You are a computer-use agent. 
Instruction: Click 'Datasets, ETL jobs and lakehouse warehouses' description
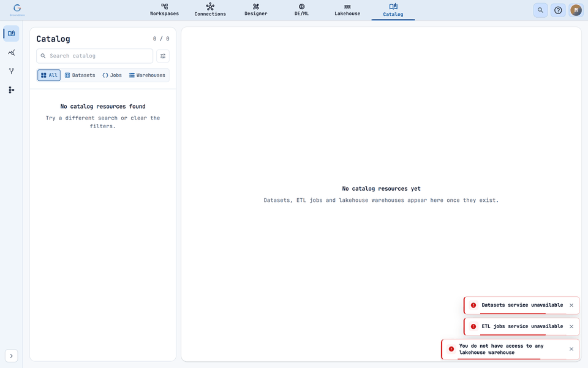point(381,200)
